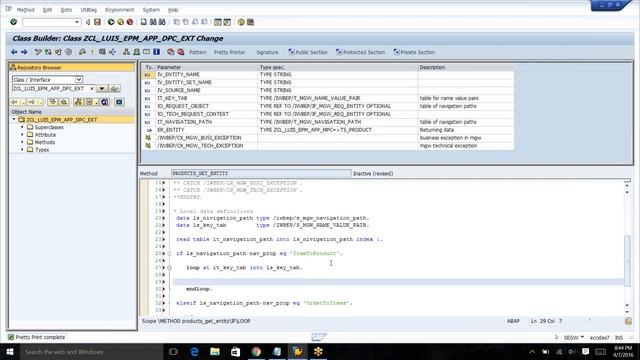Click the blue rectangle icon in Repository Browser toolbar
The image size is (640, 360).
(119, 102)
